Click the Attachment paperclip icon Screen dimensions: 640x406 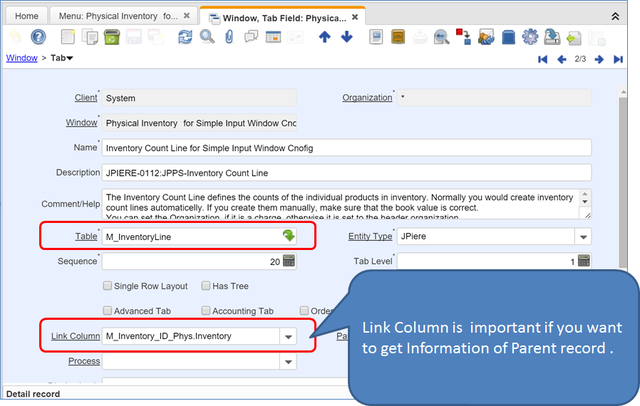point(229,38)
